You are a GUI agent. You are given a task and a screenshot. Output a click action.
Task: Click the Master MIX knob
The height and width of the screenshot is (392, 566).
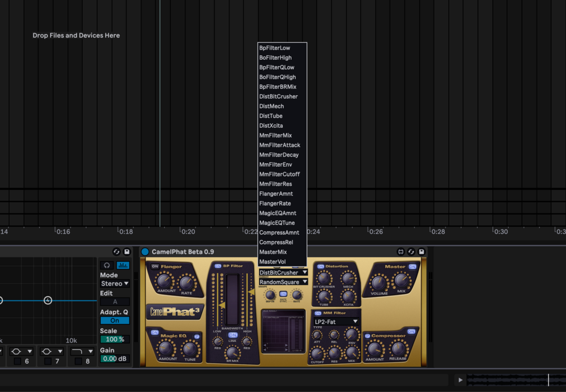(401, 280)
